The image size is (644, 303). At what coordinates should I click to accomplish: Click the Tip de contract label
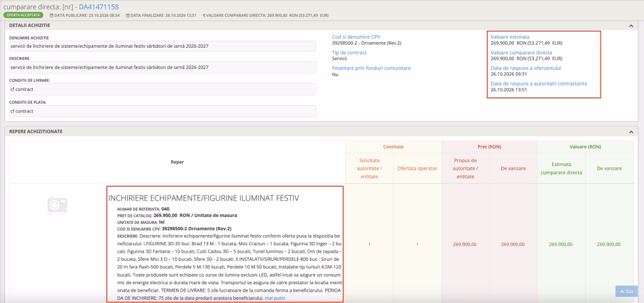tap(349, 53)
